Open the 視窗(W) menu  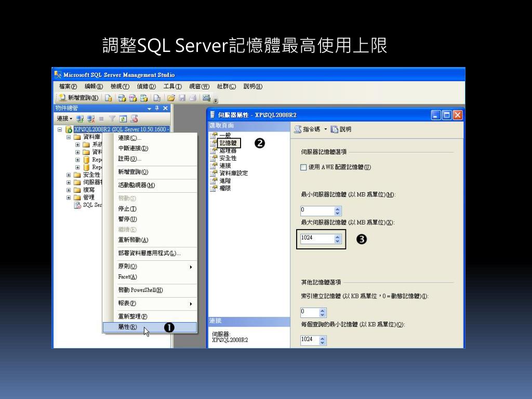[199, 87]
